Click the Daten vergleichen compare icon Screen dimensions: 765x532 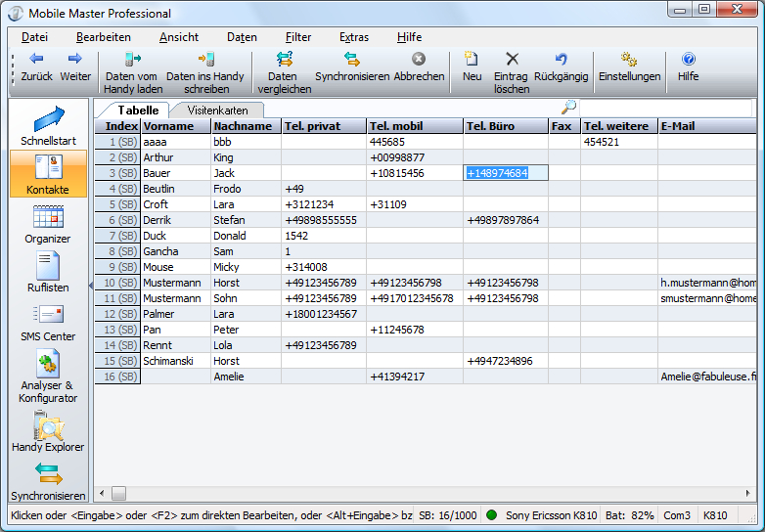283,61
